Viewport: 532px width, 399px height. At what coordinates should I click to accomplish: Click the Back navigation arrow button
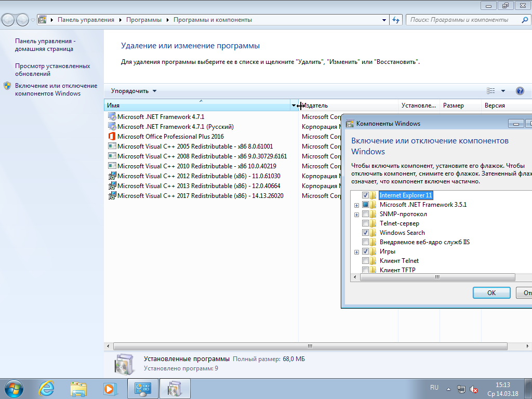8,20
